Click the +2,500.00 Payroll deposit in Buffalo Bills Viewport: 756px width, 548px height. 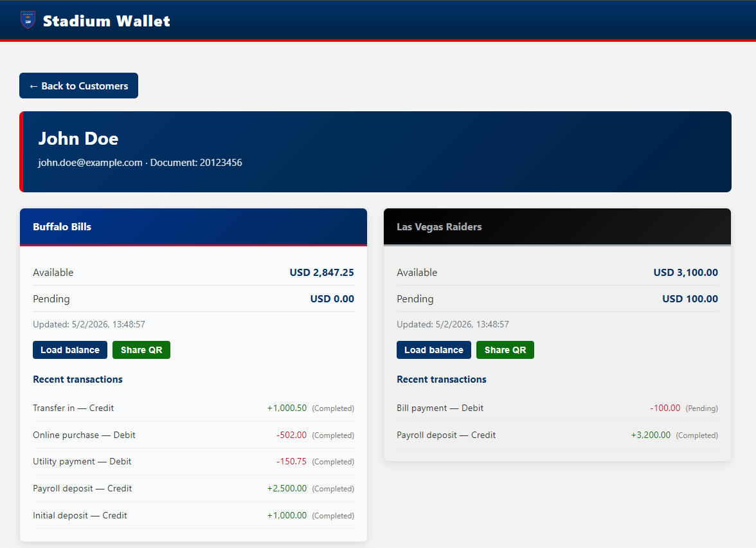(x=287, y=488)
